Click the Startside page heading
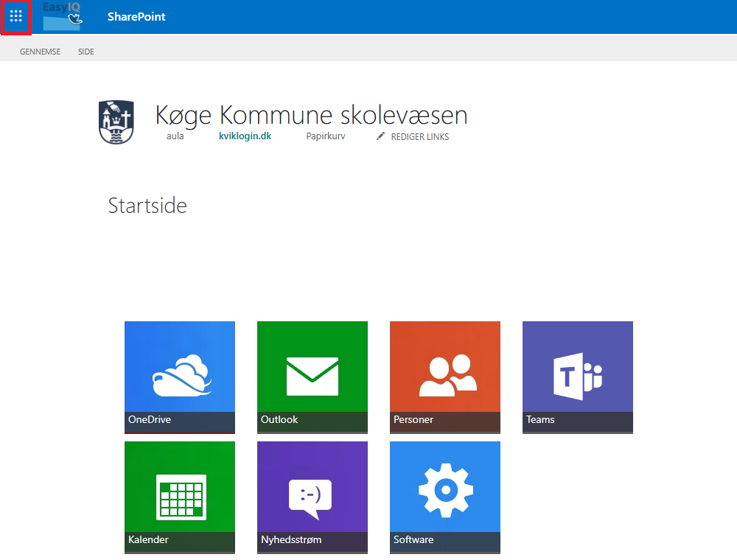This screenshot has width=737, height=560. click(147, 206)
